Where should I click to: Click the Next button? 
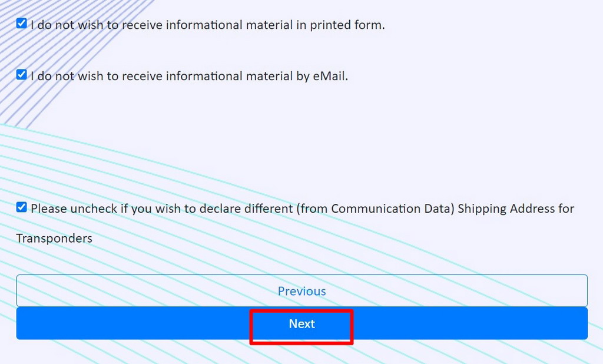[301, 323]
